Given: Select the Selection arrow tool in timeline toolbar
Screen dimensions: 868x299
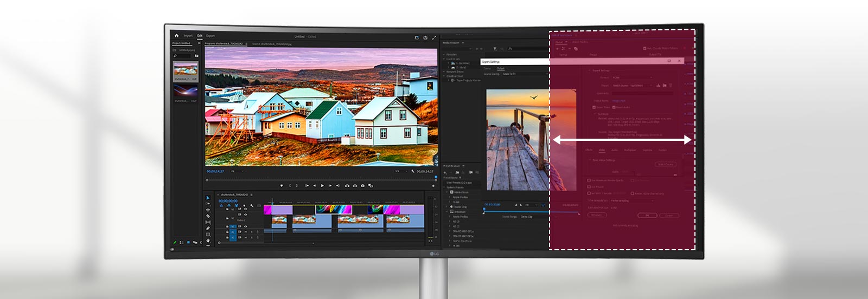Looking at the screenshot, I should point(208,198).
